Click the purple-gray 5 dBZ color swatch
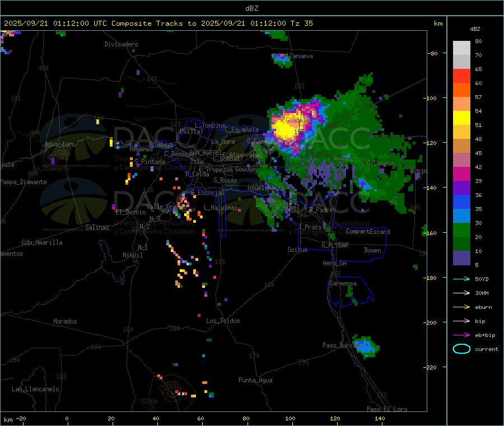 461,258
